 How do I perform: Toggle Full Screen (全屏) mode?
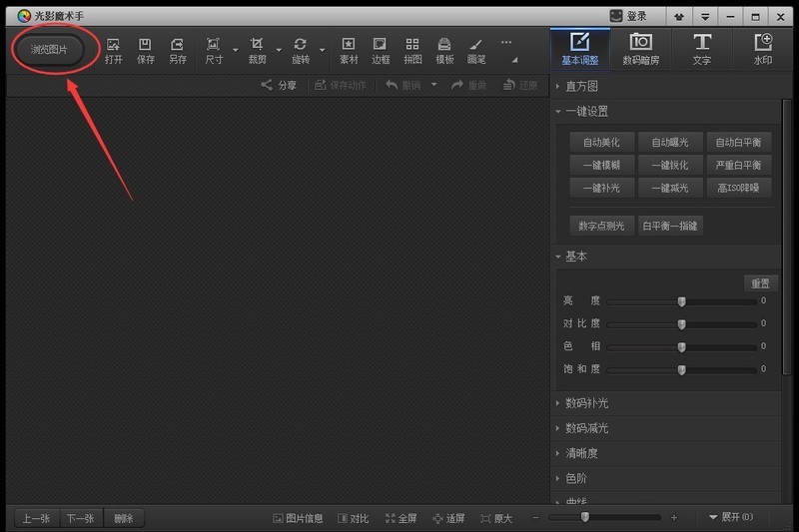400,518
